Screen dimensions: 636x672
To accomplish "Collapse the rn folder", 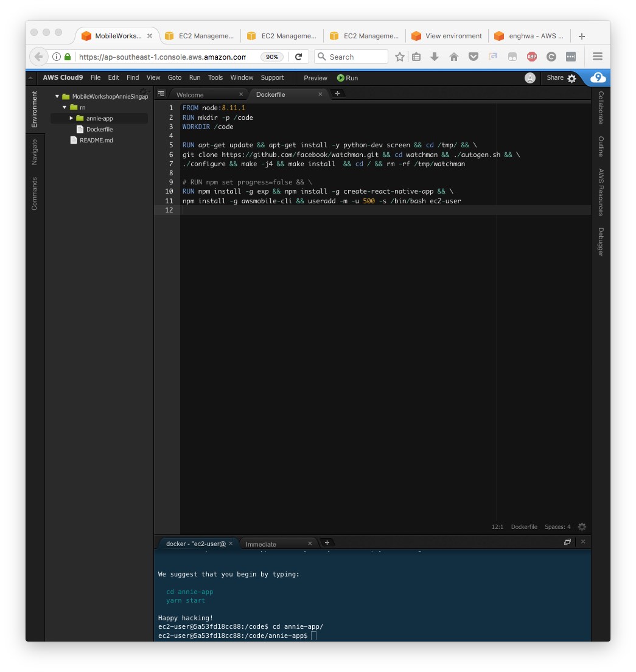I will point(65,107).
